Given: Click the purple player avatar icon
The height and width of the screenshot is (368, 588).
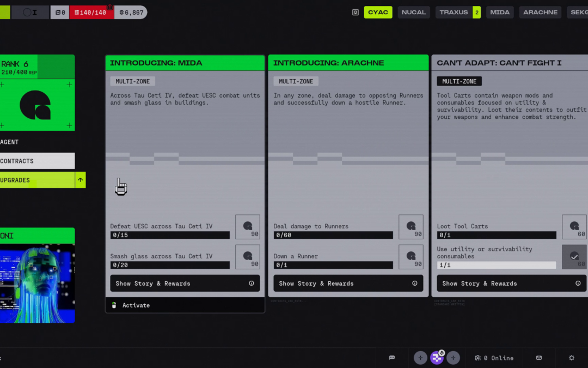Looking at the screenshot, I should [437, 358].
